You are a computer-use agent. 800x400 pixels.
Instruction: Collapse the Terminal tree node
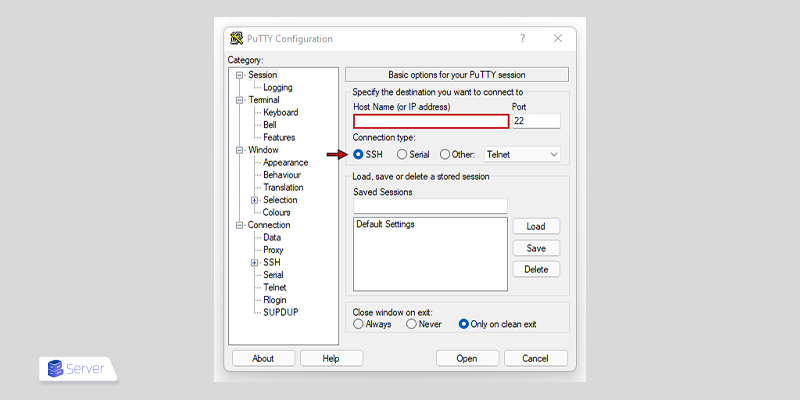click(x=239, y=100)
